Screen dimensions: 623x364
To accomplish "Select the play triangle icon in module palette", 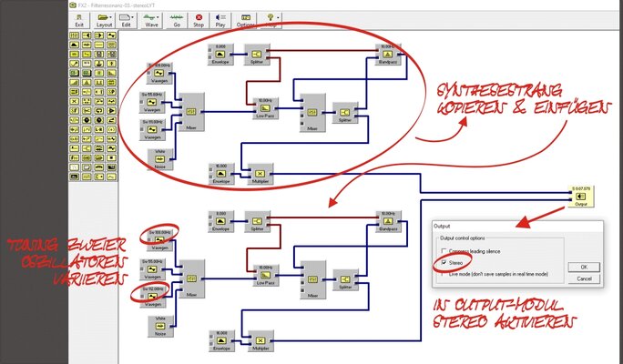I will (112, 110).
